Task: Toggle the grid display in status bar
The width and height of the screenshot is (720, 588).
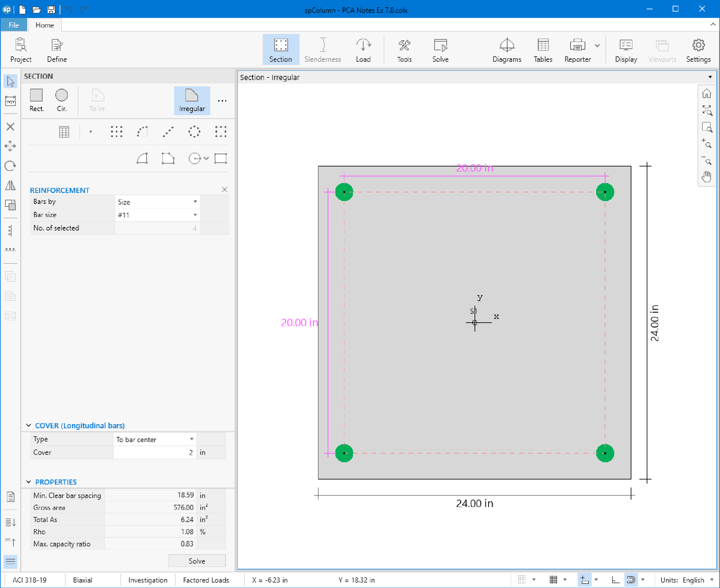Action: (553, 580)
